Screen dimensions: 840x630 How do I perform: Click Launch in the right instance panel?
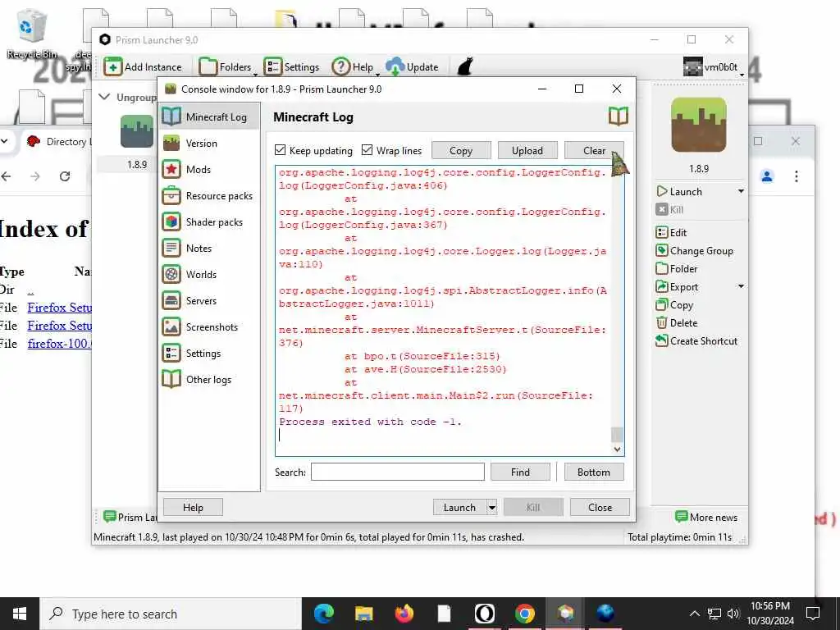click(679, 191)
